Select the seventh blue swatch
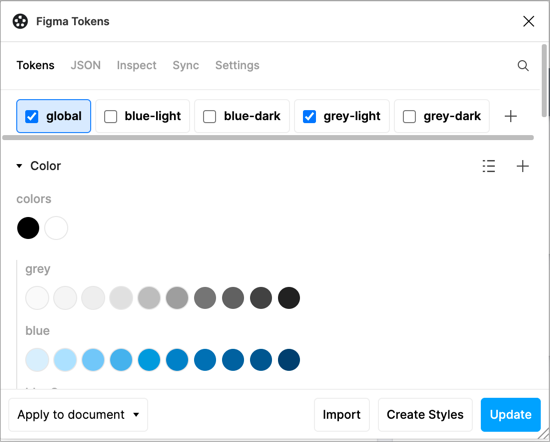Viewport: 550px width, 442px height. point(205,360)
